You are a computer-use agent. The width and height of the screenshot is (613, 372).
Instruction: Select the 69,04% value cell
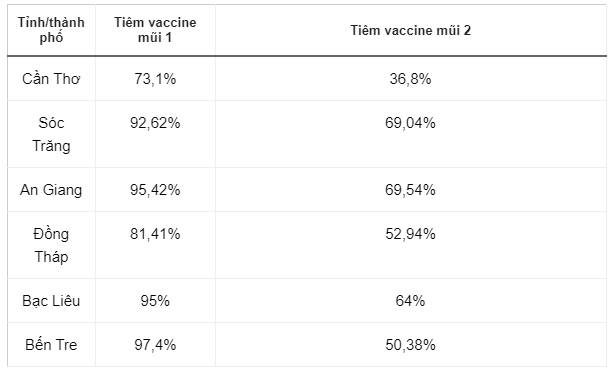(x=410, y=134)
